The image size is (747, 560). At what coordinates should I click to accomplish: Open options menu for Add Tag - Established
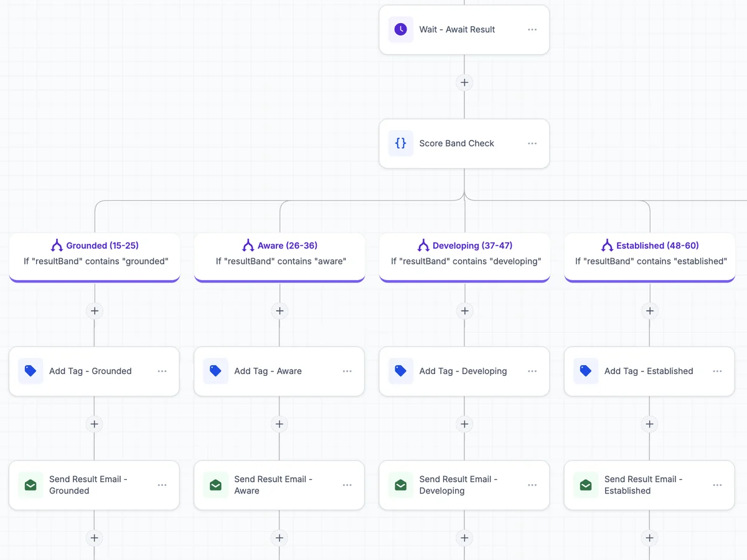(x=717, y=371)
